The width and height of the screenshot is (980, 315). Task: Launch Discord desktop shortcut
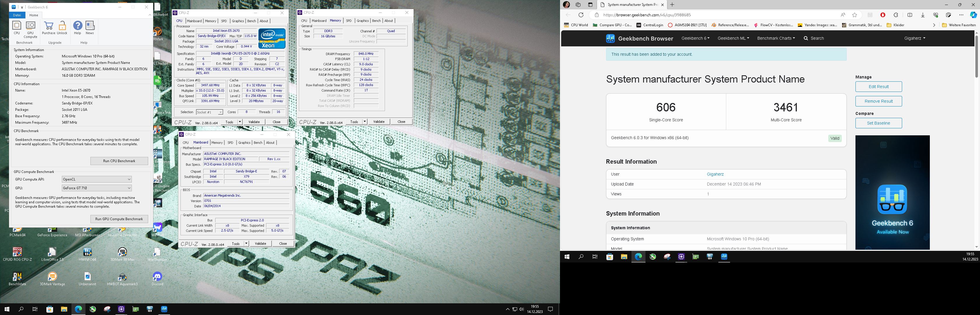(x=157, y=279)
